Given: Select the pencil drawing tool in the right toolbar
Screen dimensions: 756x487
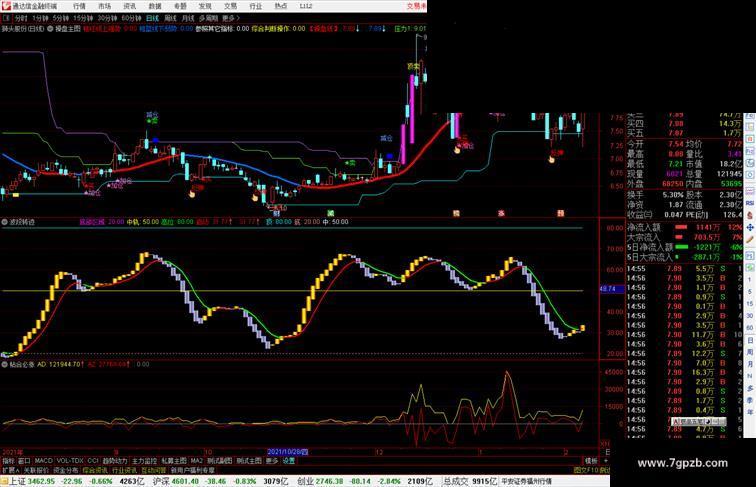Looking at the screenshot, I should click(x=750, y=239).
